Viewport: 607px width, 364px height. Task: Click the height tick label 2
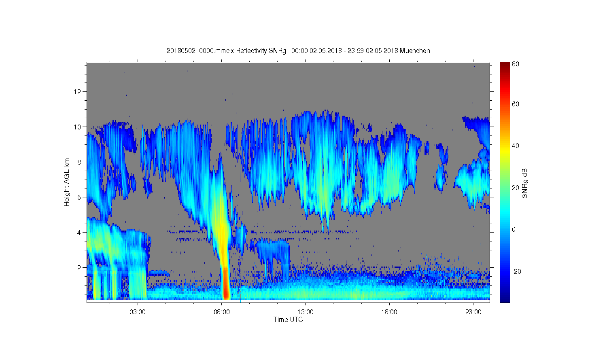tap(79, 268)
